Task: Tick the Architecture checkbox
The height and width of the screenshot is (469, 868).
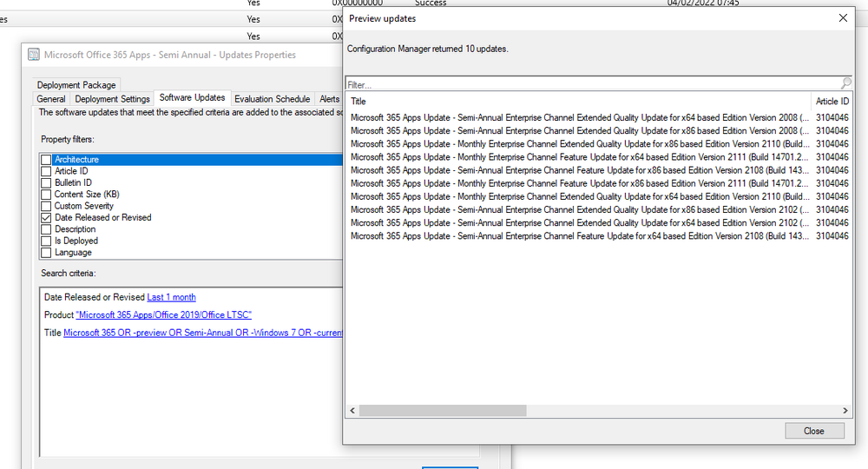Action: 46,160
